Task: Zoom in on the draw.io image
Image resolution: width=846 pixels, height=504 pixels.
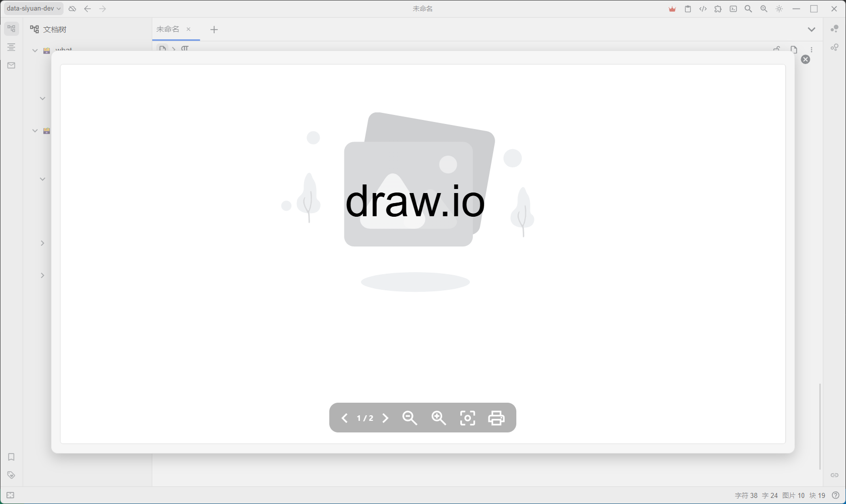Action: click(x=439, y=418)
